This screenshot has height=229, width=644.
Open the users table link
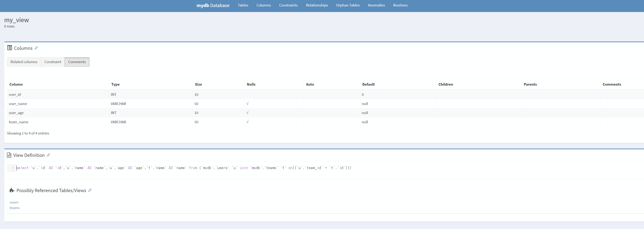[x=14, y=202]
